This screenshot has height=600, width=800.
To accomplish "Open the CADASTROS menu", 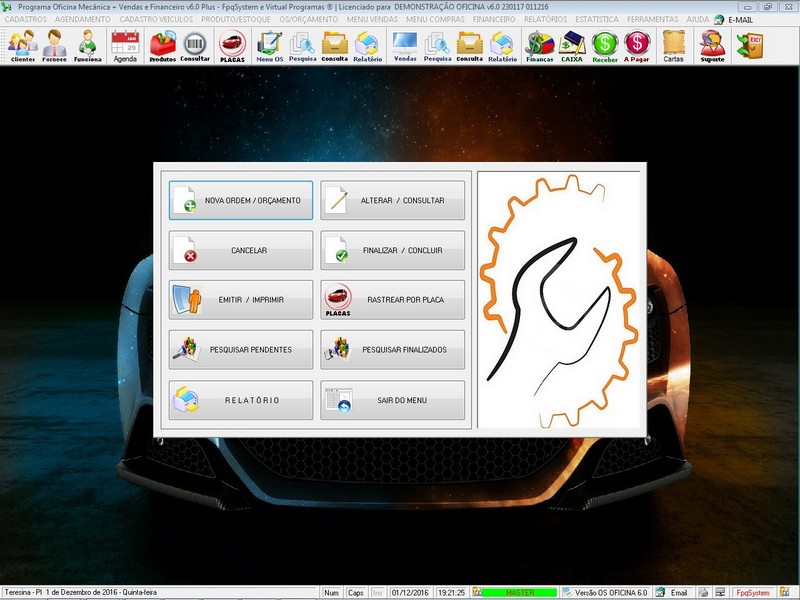I will tap(26, 19).
